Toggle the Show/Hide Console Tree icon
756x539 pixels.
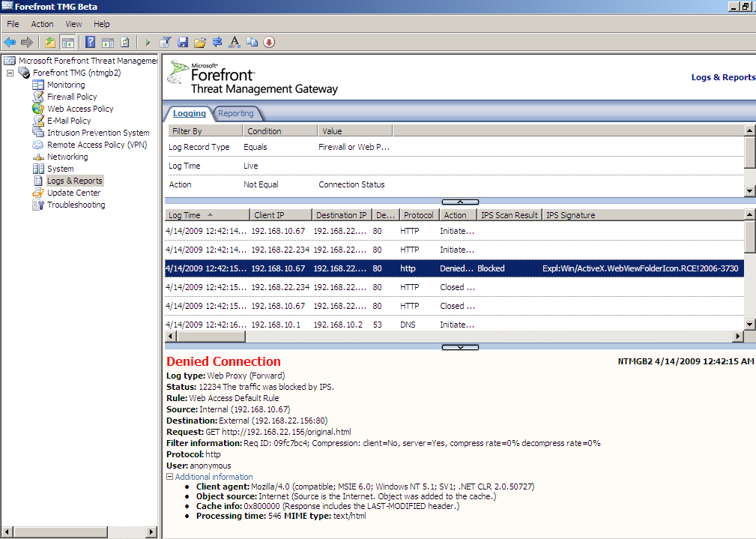pos(67,43)
